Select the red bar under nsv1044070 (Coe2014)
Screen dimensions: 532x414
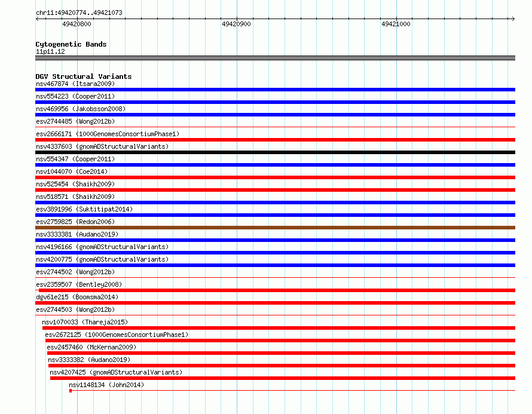[275, 177]
